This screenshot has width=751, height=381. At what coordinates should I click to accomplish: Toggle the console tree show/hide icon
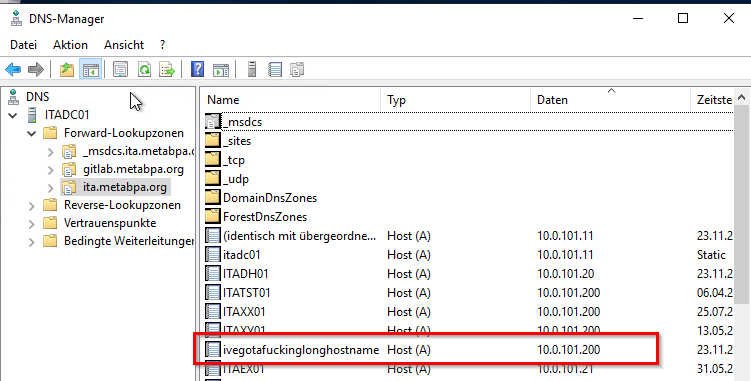[91, 69]
